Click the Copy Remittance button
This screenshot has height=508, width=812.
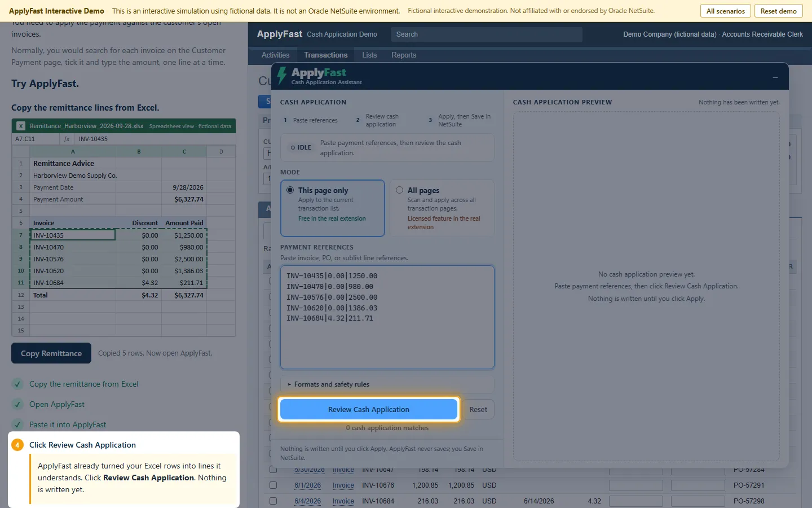click(x=51, y=353)
